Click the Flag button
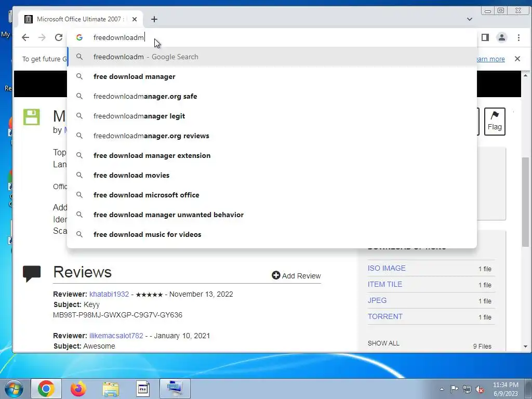This screenshot has height=399, width=532. click(495, 122)
